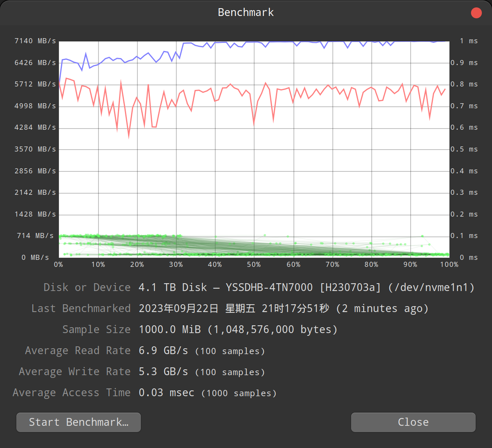Click the '90%' x-axis label
The image size is (492, 448).
(410, 265)
